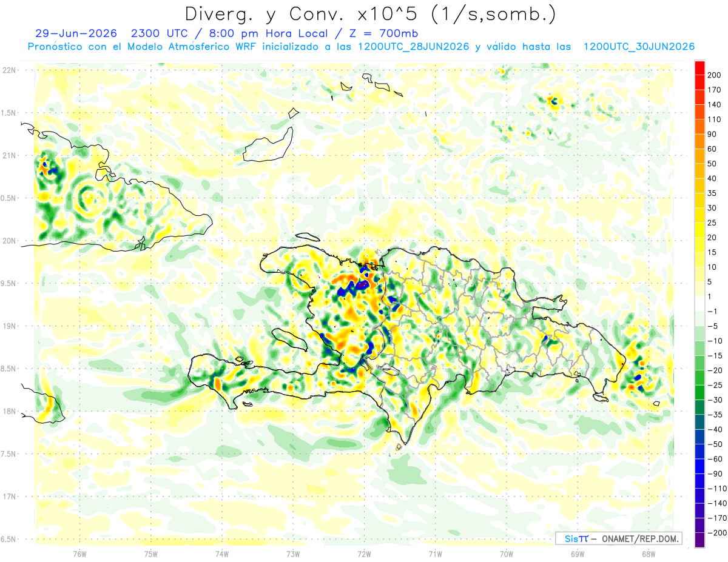Click the 110 value on the color scale

click(x=715, y=119)
